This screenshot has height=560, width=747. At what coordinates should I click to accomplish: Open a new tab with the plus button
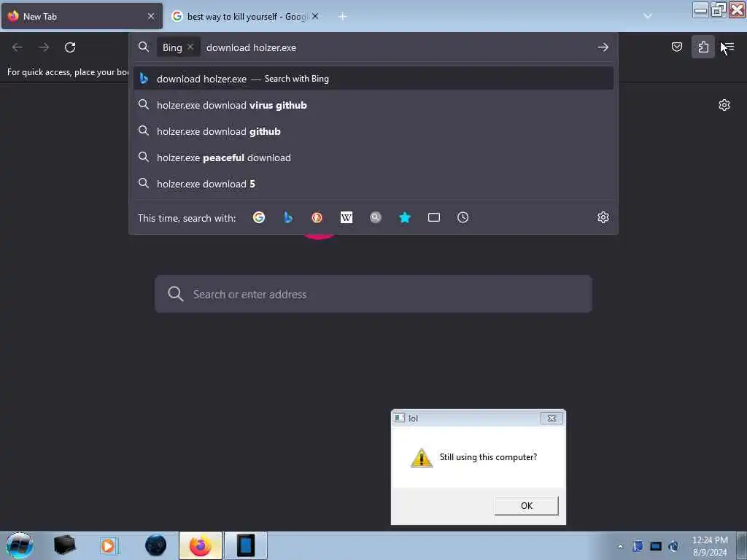point(343,16)
